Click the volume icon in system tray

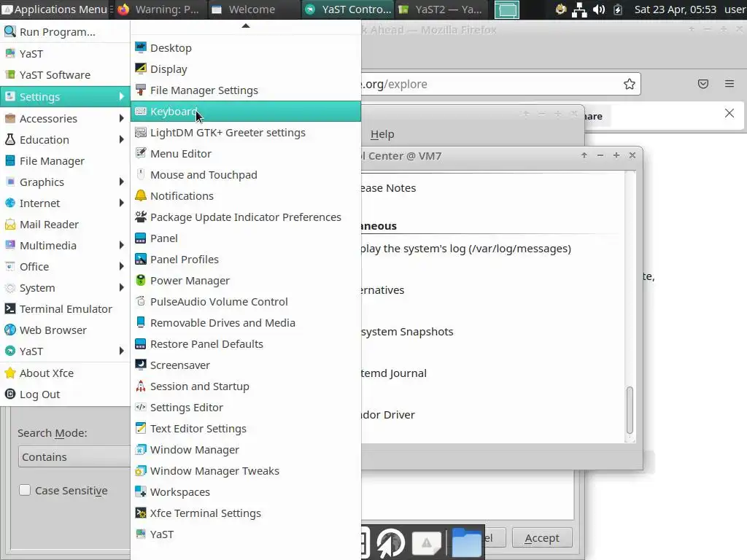[599, 9]
